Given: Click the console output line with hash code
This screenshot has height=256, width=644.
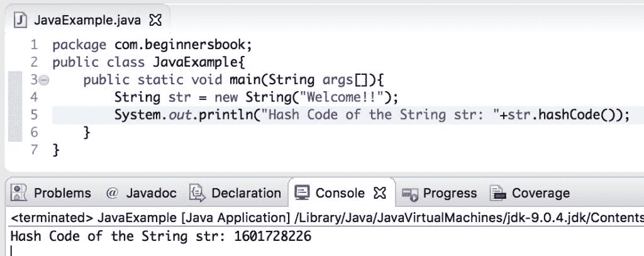Looking at the screenshot, I should [161, 237].
